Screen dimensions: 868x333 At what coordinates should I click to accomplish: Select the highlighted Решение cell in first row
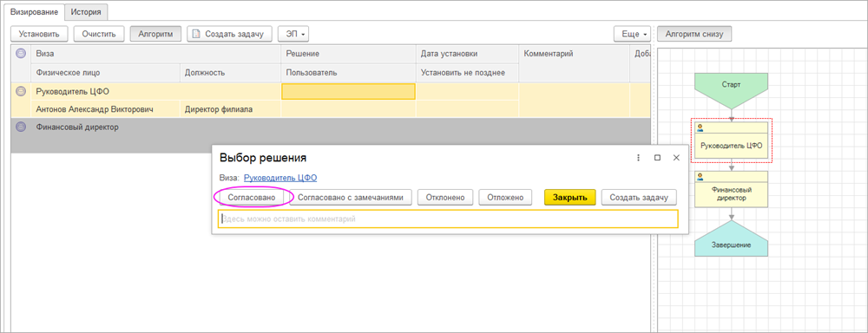pyautogui.click(x=348, y=91)
